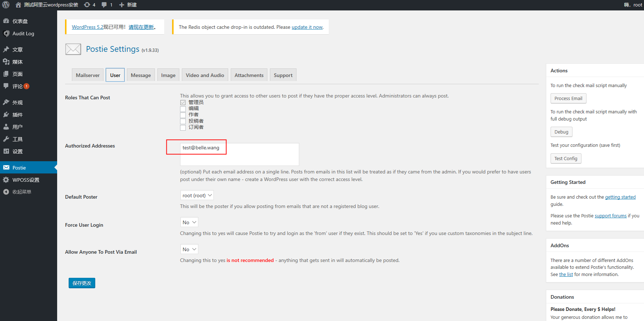Collapse the sidebar with 收起菜单
644x321 pixels.
(6, 192)
